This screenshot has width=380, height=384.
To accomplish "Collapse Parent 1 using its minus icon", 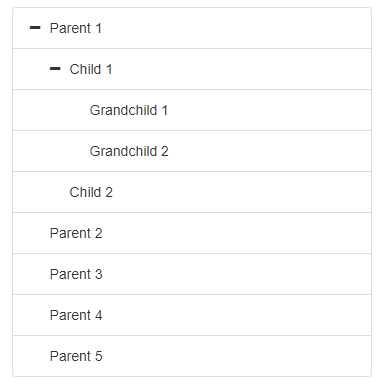I will [35, 28].
